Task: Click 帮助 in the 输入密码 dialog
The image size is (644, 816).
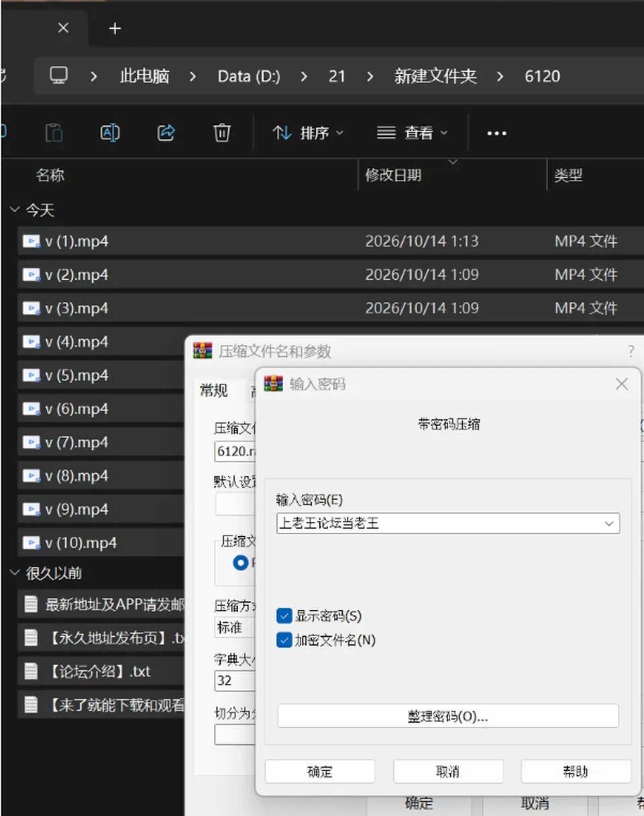Action: click(576, 771)
